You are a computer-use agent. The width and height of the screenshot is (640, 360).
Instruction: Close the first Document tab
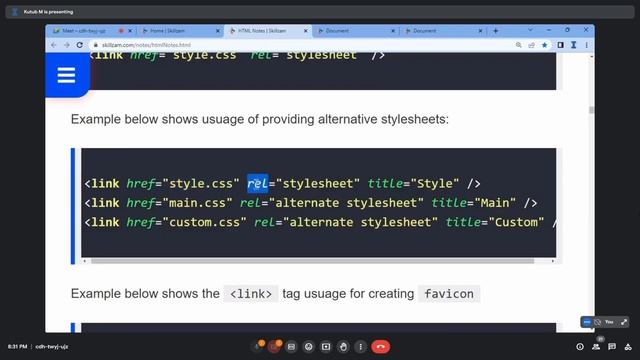393,31
